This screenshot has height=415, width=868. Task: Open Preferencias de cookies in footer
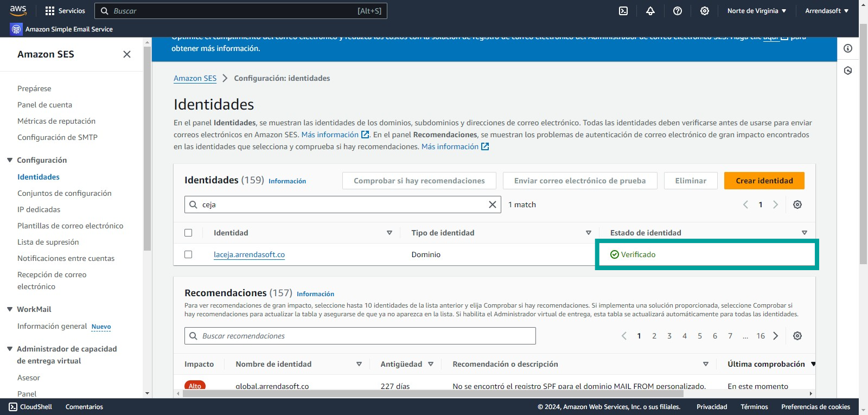coord(815,407)
